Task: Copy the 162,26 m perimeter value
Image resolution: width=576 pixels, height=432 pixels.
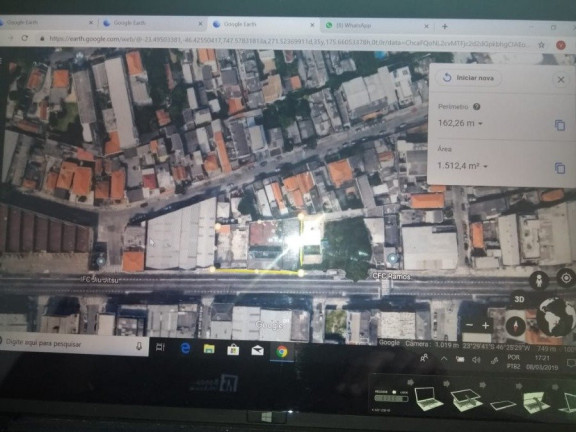Action: 560,125
